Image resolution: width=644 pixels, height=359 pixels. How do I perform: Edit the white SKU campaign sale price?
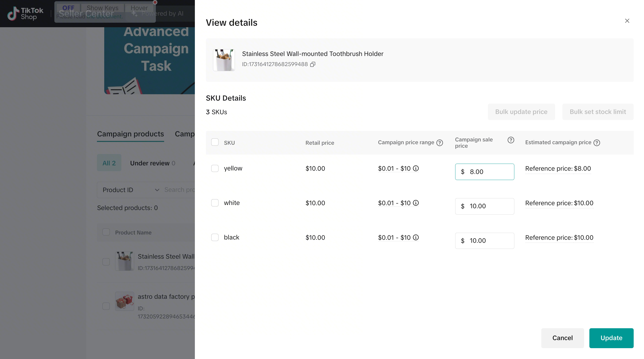point(488,206)
